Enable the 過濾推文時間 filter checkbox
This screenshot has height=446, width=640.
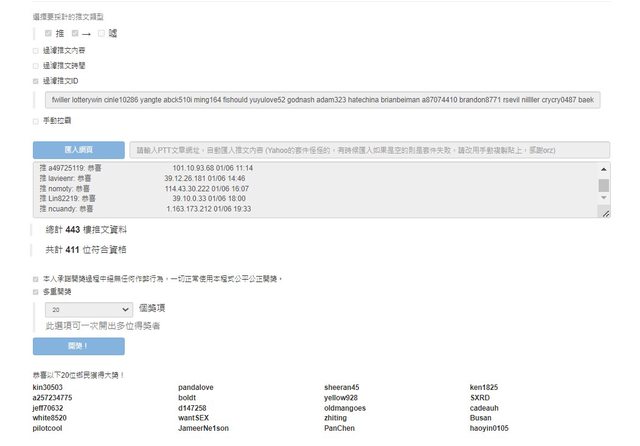coord(37,65)
